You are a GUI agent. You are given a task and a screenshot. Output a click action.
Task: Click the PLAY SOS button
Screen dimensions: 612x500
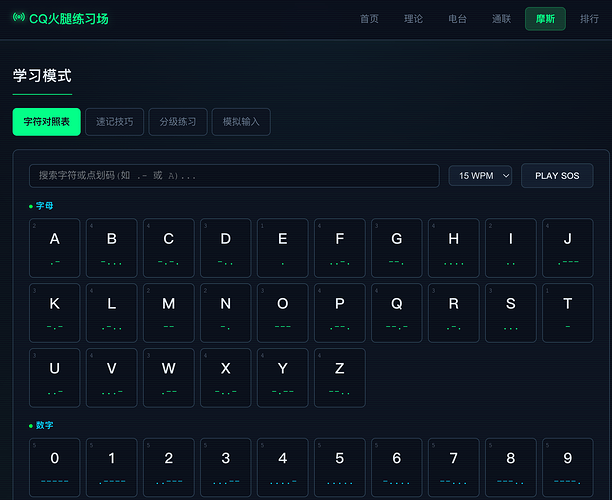(x=557, y=176)
